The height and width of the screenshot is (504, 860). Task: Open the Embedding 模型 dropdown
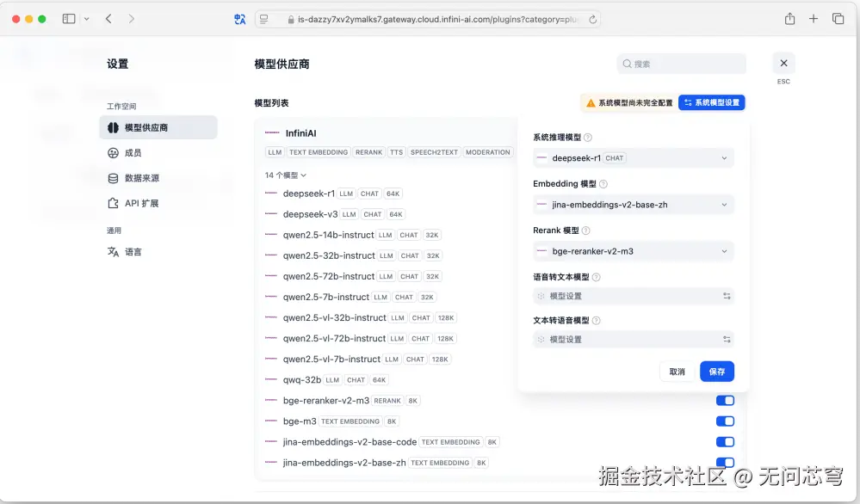(634, 204)
